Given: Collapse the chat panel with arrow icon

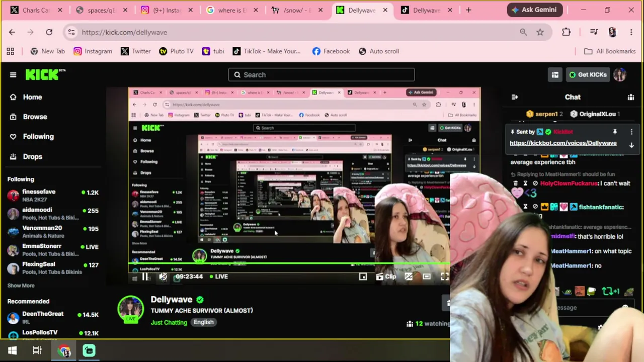Looking at the screenshot, I should click(x=515, y=97).
